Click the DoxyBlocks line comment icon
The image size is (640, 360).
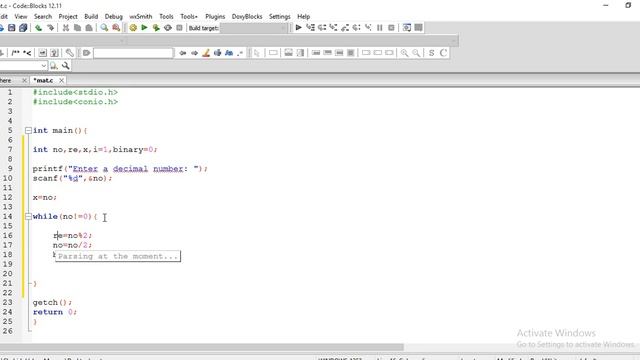point(27,53)
